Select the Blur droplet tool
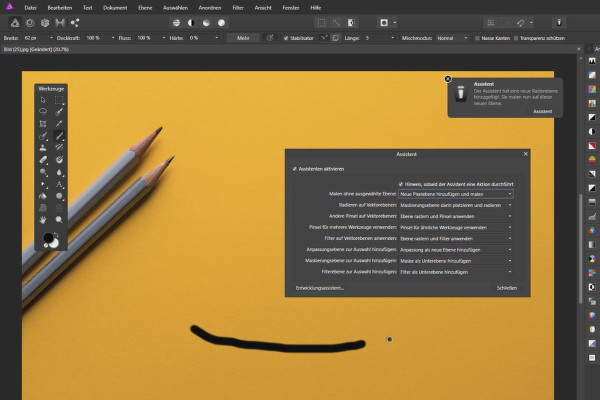 pyautogui.click(x=59, y=172)
